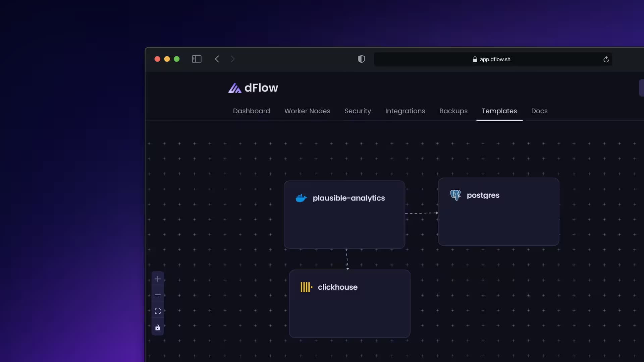
Task: Click the padlock icon in the address bar
Action: 475,59
